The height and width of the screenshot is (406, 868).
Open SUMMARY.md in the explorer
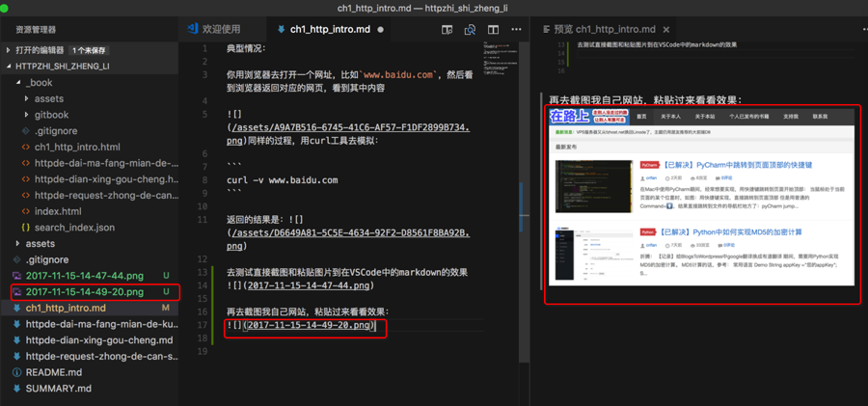(x=58, y=388)
